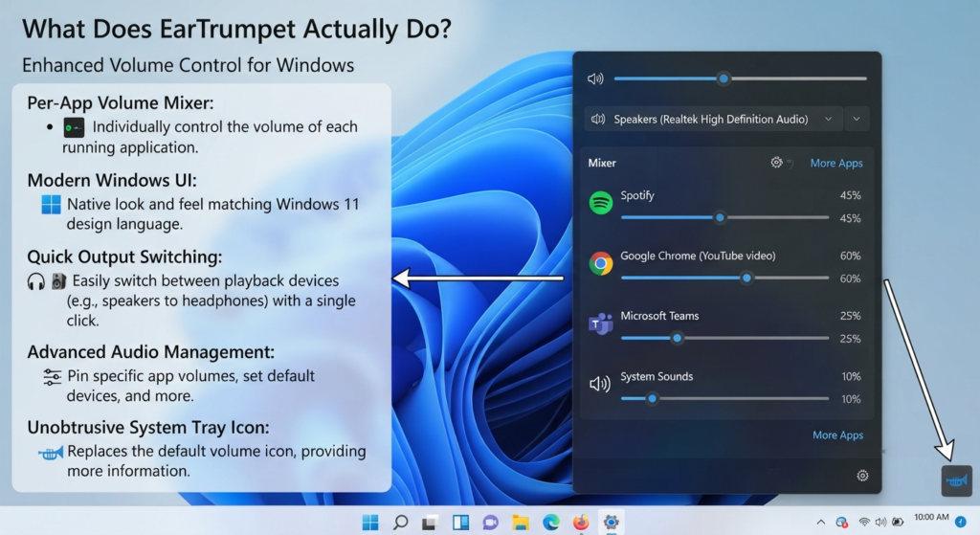The height and width of the screenshot is (535, 980).
Task: Click the Per-App Volume Mixer heading
Action: 120,102
